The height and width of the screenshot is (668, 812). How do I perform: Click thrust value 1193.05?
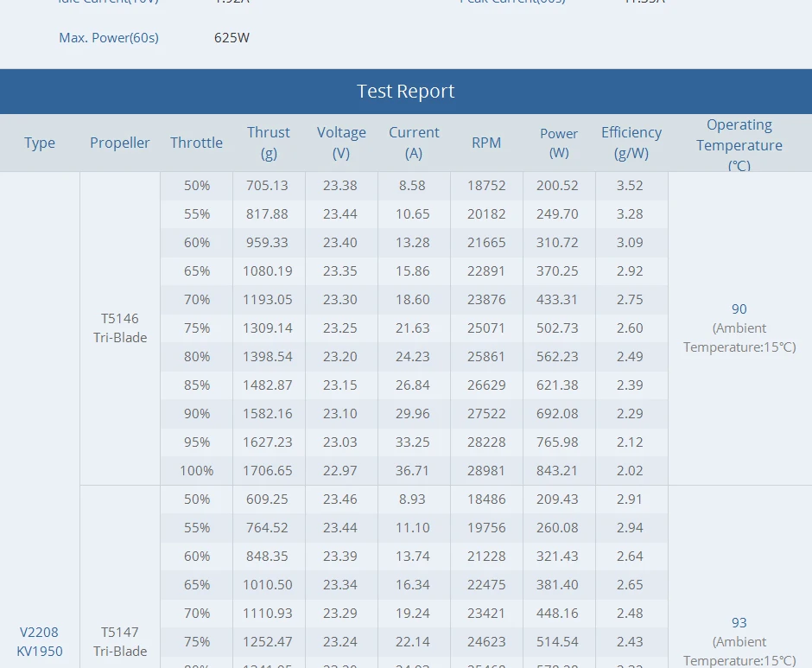click(267, 300)
